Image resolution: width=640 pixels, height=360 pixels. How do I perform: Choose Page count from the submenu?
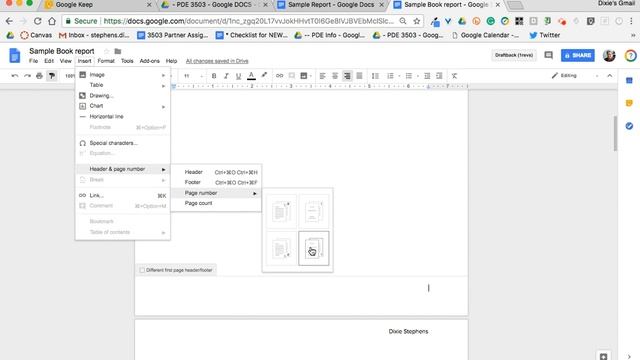click(x=216, y=203)
